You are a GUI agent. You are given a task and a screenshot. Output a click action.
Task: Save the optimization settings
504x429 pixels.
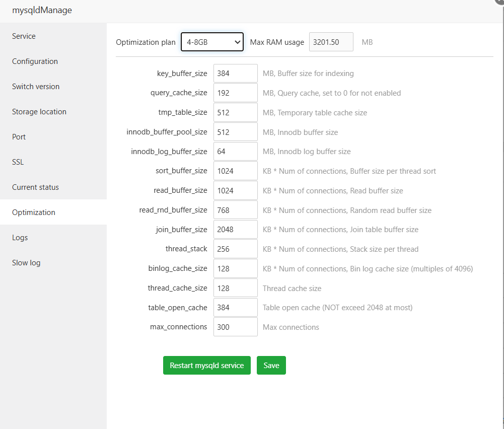coord(271,366)
